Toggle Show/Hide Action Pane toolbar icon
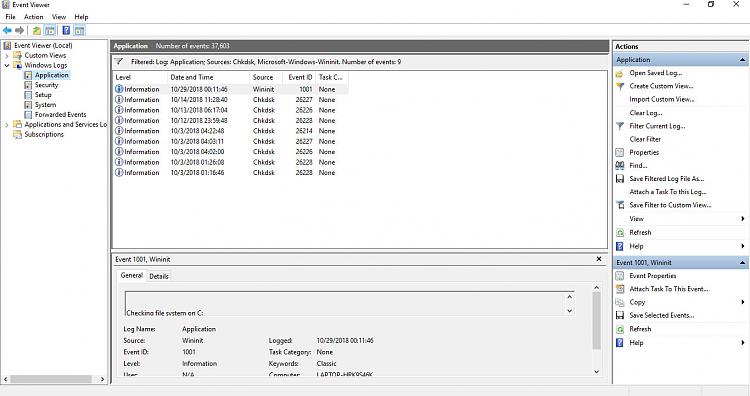This screenshot has width=750, height=396. [x=79, y=31]
